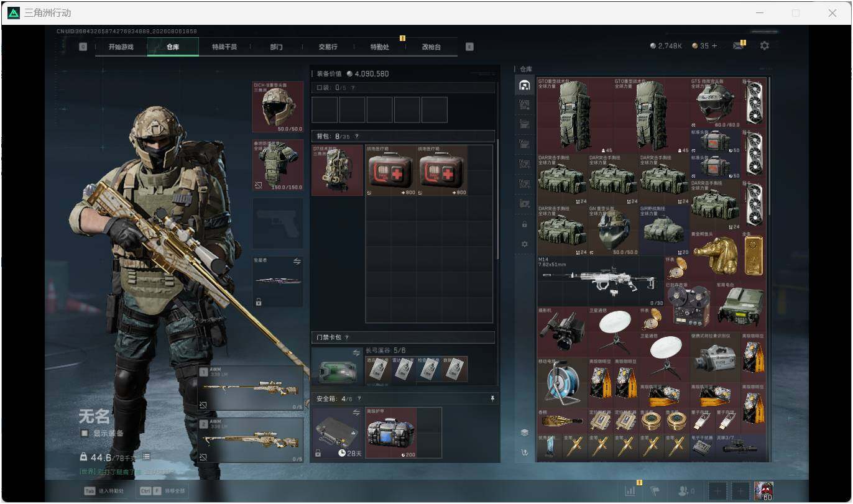Click the lock icon in the warehouse sidebar
Viewport: 853px width, 504px height.
point(525,224)
